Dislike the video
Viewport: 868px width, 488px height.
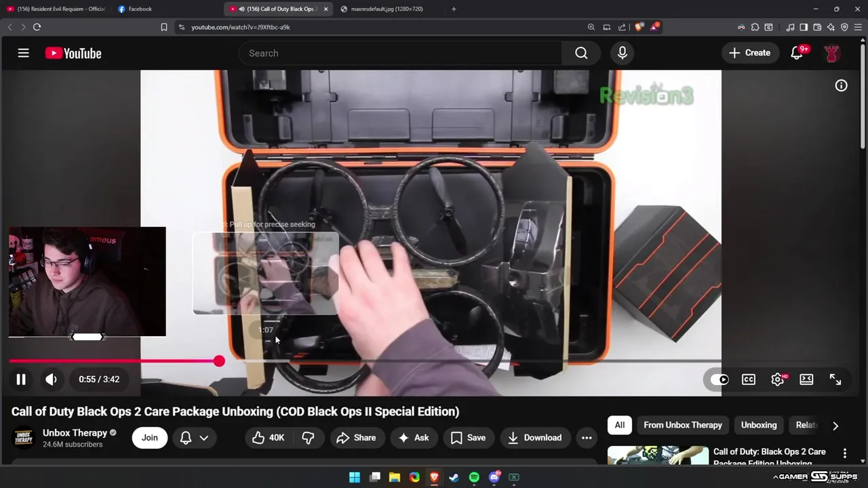pyautogui.click(x=308, y=438)
